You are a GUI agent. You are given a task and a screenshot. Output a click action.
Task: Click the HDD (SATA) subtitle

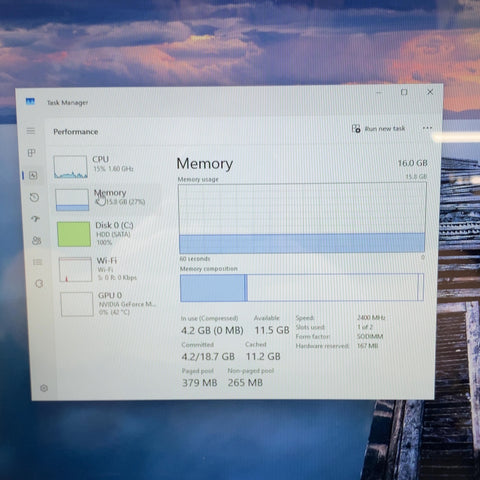(113, 234)
